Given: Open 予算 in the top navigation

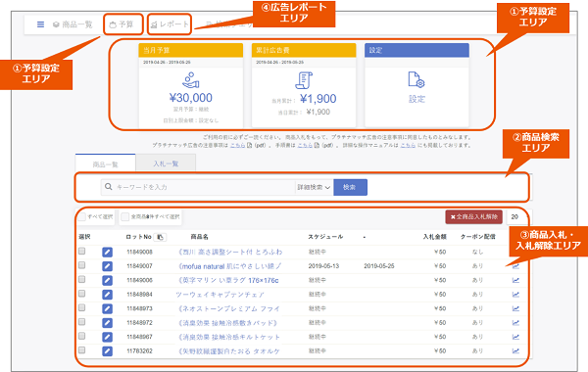Looking at the screenshot, I should point(122,24).
